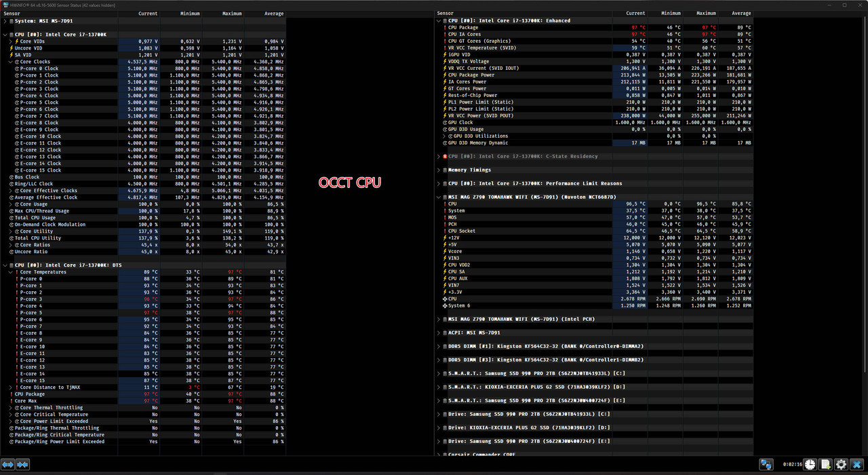Collapse the CPU [#0]: Intel Core i7-13700K group

tap(5, 35)
